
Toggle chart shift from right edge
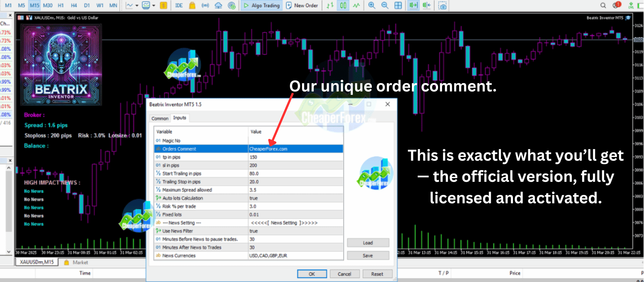point(426,5)
